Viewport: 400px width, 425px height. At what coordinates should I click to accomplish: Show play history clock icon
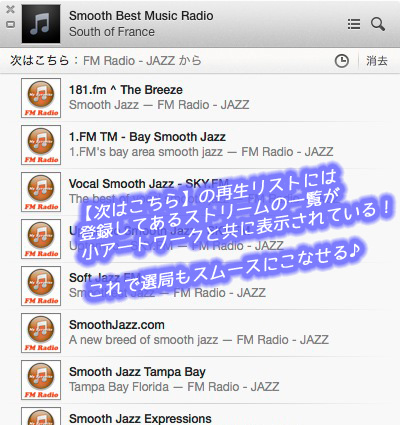[342, 61]
